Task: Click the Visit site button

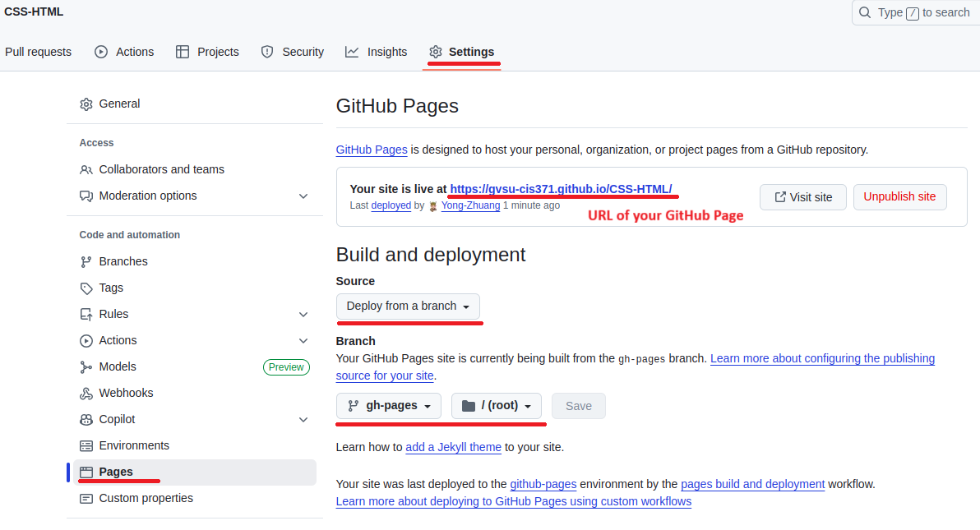Action: 802,197
